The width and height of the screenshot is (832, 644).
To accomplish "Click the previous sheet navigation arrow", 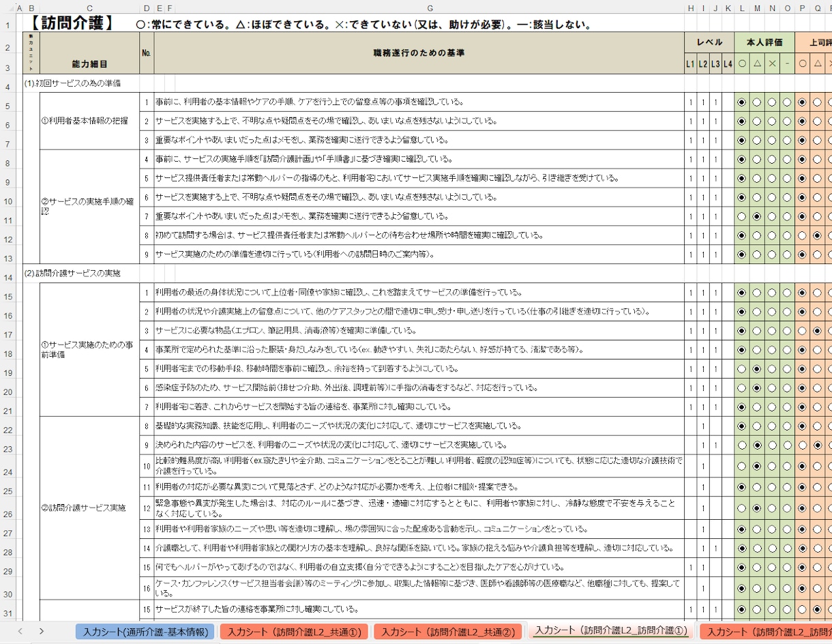I will coord(20,632).
